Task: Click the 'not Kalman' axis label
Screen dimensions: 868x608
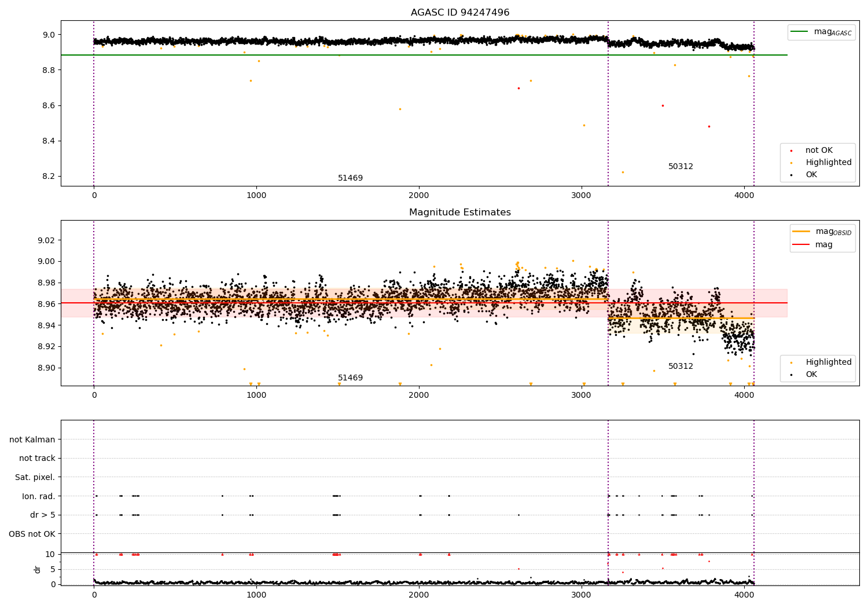Action: click(32, 440)
